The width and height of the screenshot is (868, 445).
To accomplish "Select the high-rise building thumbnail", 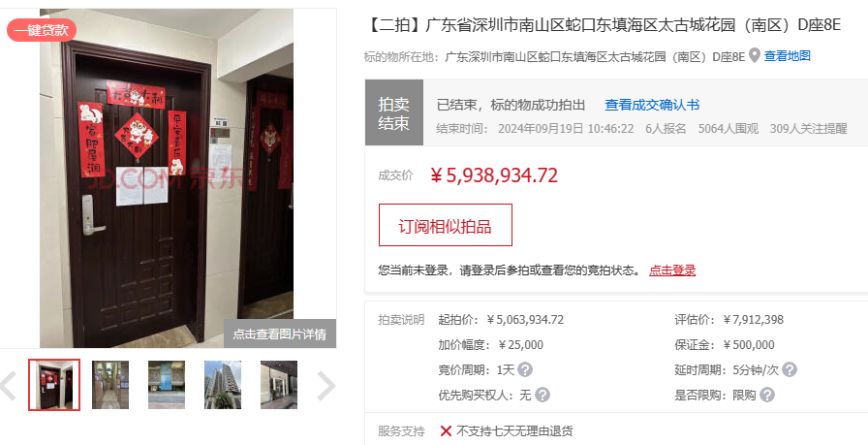I will 223,385.
